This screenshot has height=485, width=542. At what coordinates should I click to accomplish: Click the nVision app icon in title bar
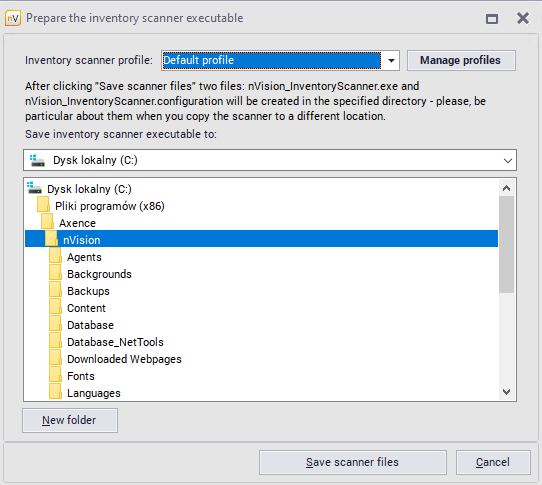(13, 18)
